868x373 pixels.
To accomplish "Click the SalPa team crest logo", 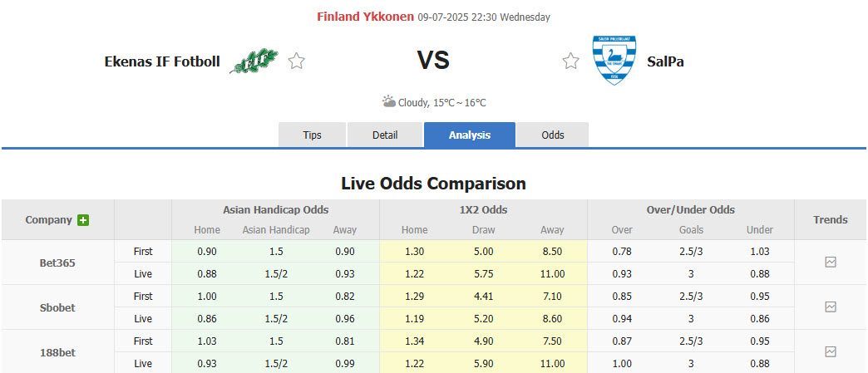I will pyautogui.click(x=614, y=61).
